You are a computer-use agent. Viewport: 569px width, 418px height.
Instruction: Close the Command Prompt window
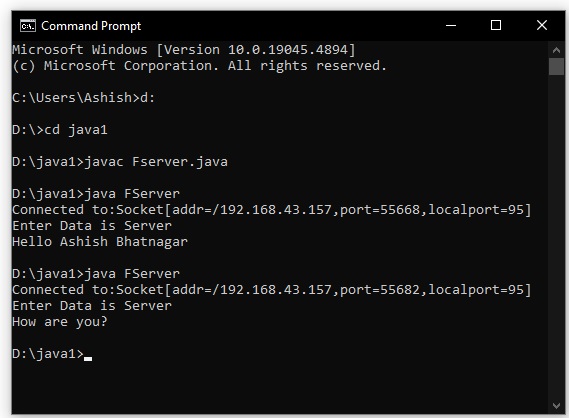542,25
